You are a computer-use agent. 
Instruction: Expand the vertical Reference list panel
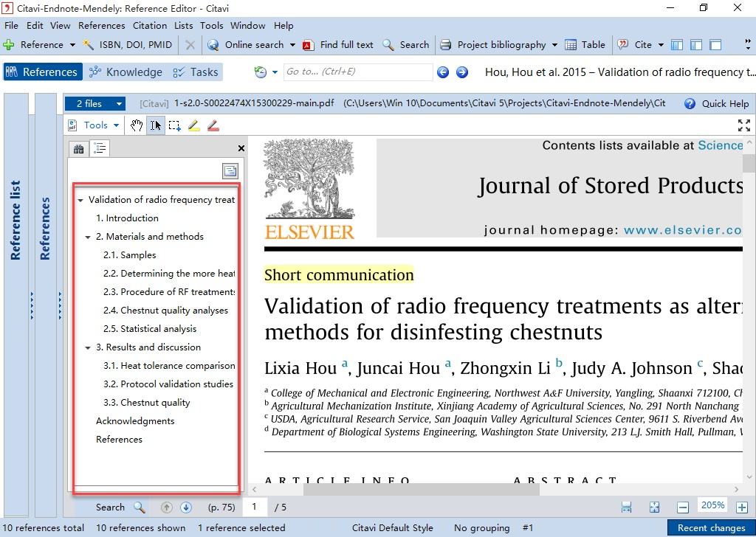tap(16, 220)
